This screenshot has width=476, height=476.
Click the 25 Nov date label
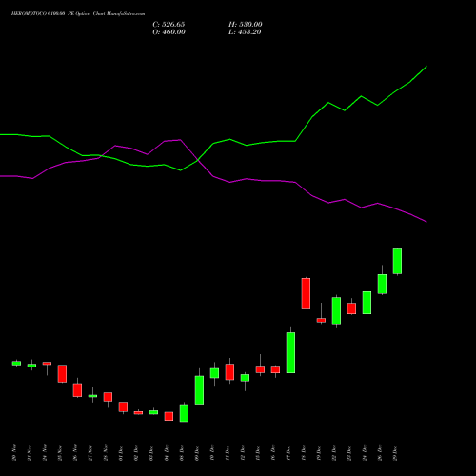coord(60,452)
